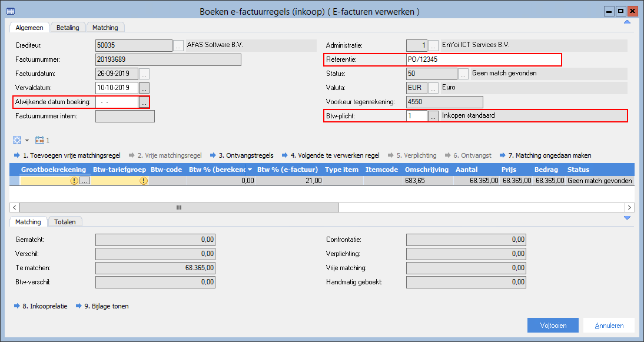
Task: Click the Te matchen value 68.365,00
Action: pyautogui.click(x=155, y=268)
